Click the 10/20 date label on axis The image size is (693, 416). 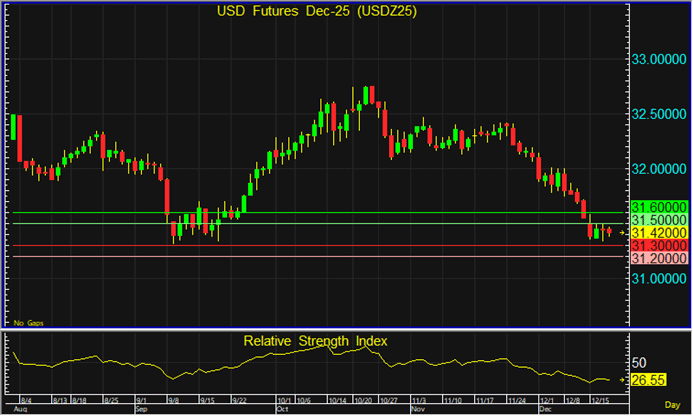click(364, 400)
